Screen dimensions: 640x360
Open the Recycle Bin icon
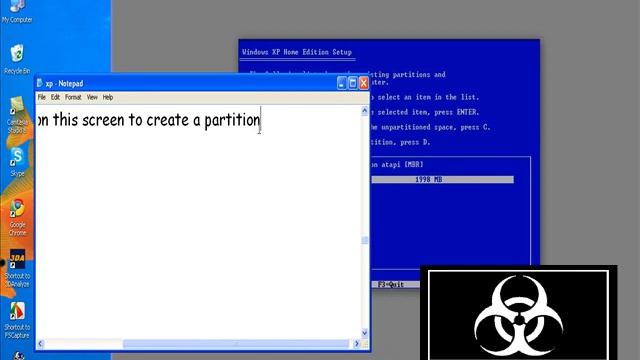click(17, 59)
